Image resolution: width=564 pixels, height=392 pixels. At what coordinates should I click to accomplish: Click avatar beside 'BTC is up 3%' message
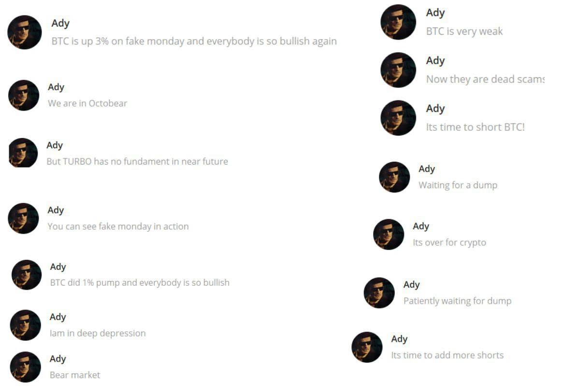tap(25, 32)
